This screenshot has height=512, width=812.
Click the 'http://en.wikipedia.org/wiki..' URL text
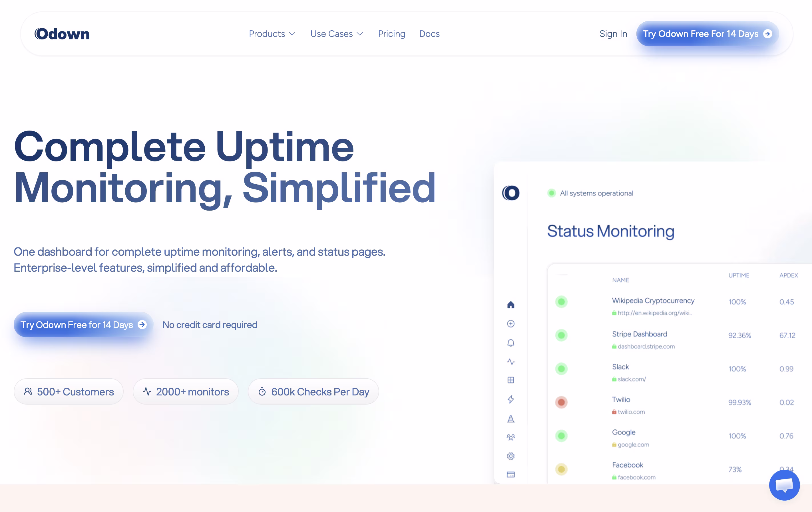tap(654, 313)
